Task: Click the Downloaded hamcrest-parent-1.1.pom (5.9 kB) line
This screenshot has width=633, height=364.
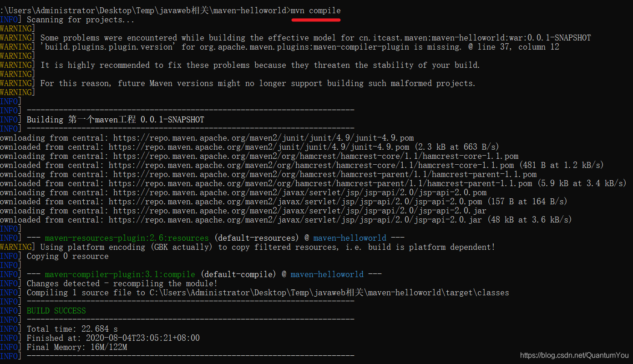Action: point(313,183)
